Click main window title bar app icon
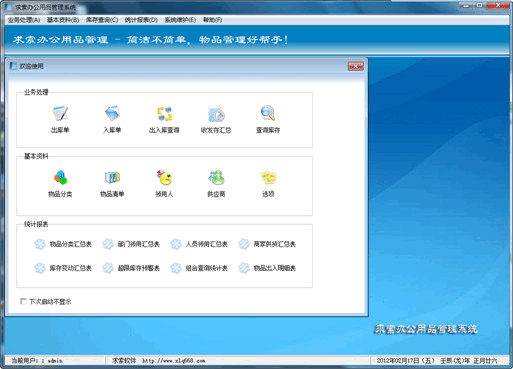513x369 pixels. (9, 7)
